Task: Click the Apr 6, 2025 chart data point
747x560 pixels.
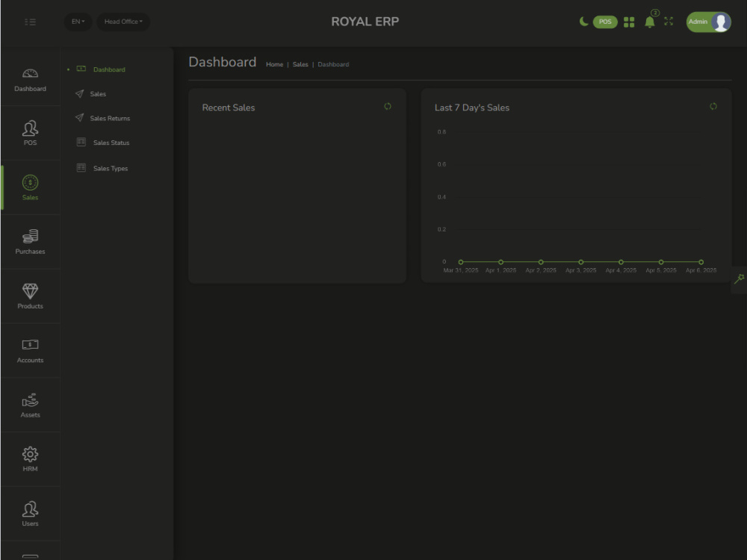Action: 701,262
